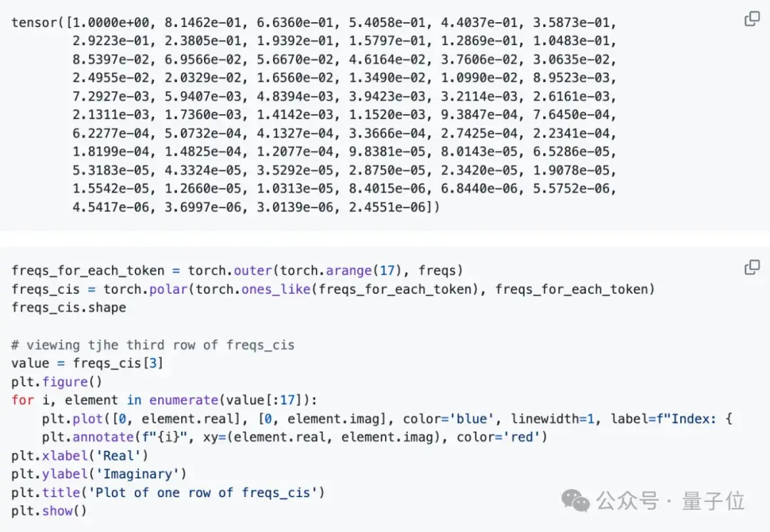Viewport: 770px width, 532px height.
Task: Click the freqs_cis.shape line
Action: 68,308
